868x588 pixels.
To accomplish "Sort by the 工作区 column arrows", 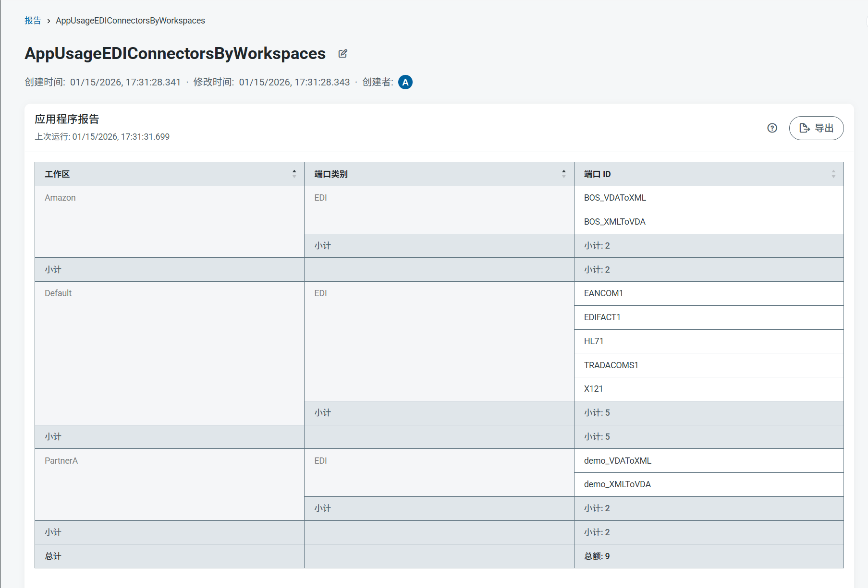I will pyautogui.click(x=294, y=174).
